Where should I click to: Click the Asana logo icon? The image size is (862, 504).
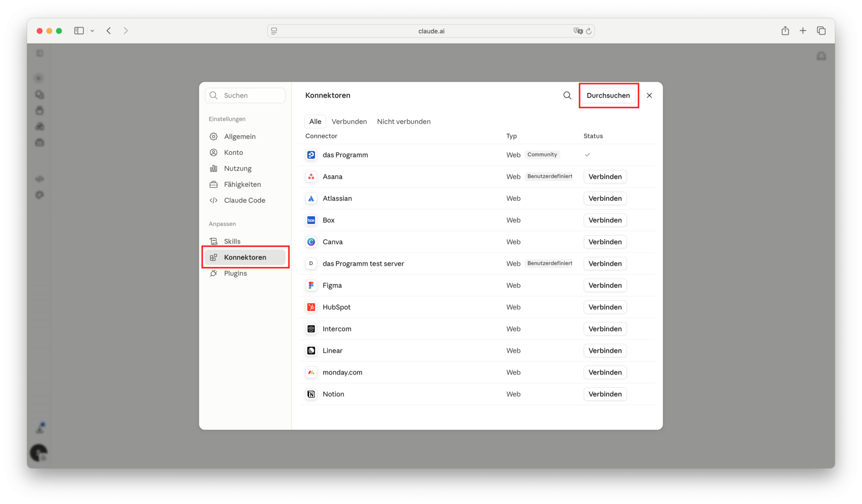311,176
